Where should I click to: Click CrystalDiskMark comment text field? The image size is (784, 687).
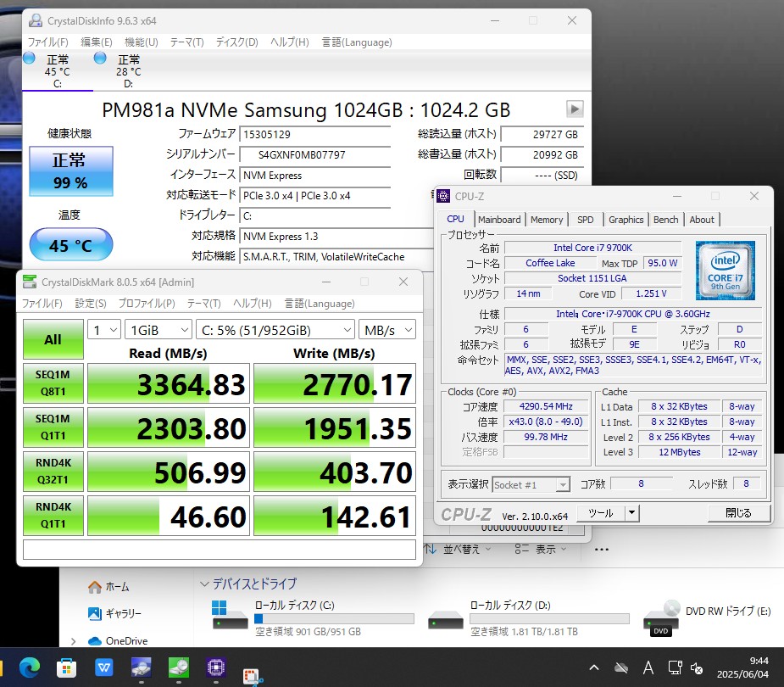click(x=220, y=550)
